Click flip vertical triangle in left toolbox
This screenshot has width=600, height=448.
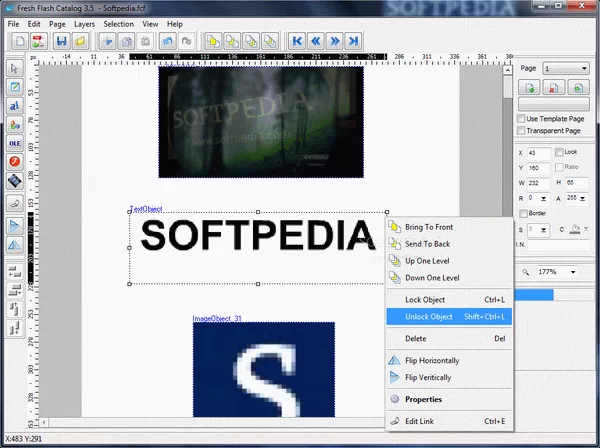click(15, 226)
